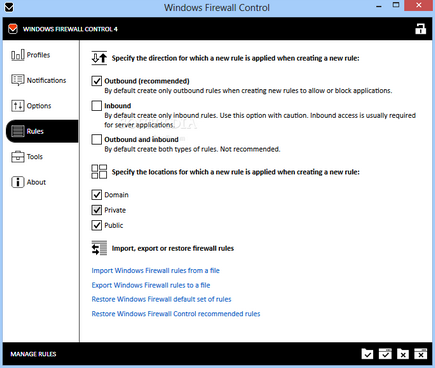This screenshot has height=368, width=435.
Task: Toggle the Domain location checkbox
Action: [x=97, y=195]
